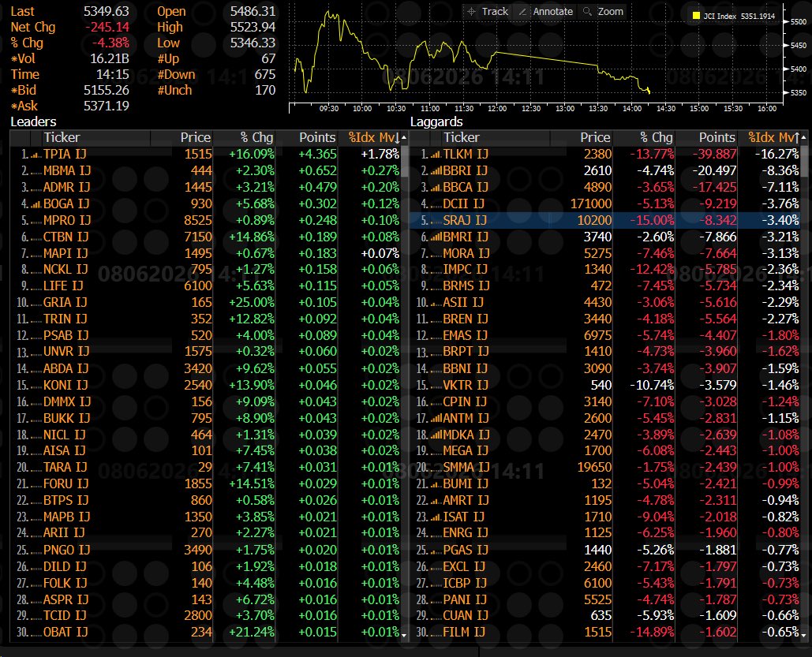Sort leaders by %Idx Mv column
Screen dimensions: 812x657
[374, 138]
